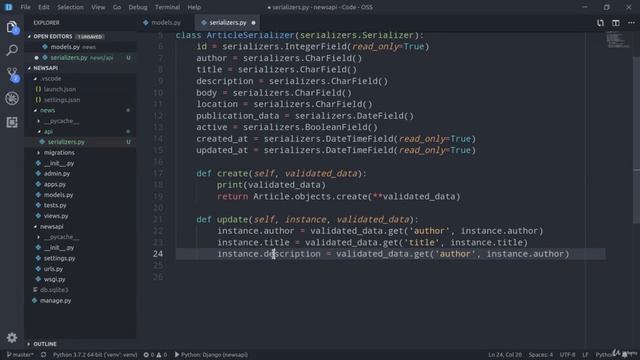Select the Python 3.7.2 interpreter status item

(95, 355)
